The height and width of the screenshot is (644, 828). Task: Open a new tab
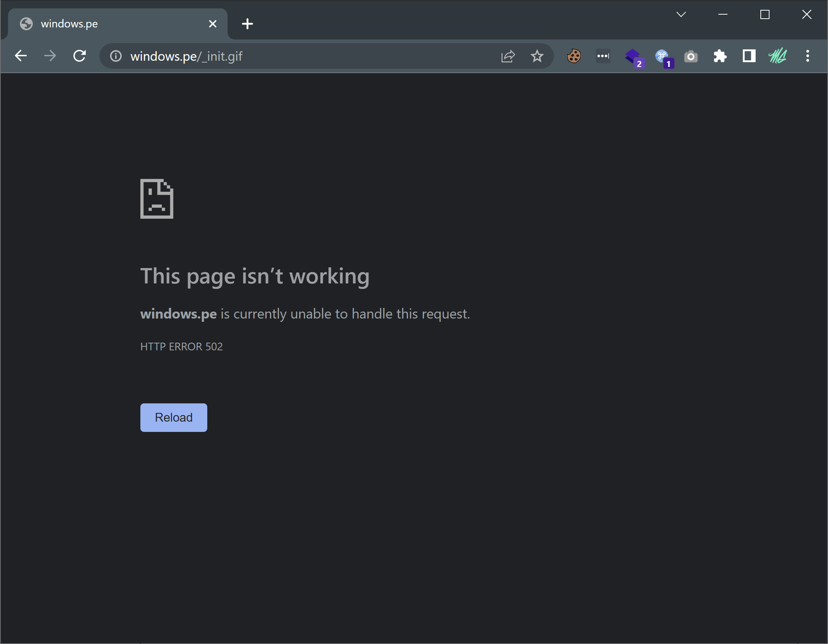(x=247, y=24)
